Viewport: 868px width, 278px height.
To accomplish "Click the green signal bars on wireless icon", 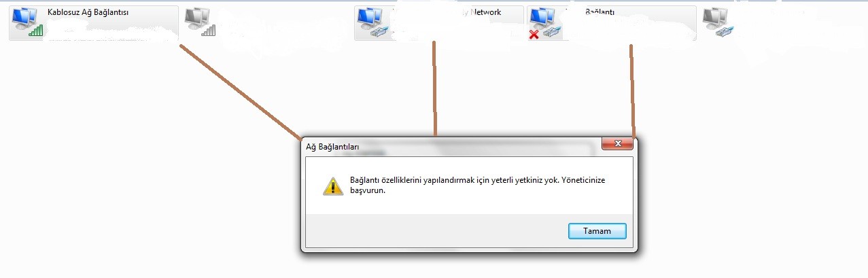I will click(x=36, y=31).
